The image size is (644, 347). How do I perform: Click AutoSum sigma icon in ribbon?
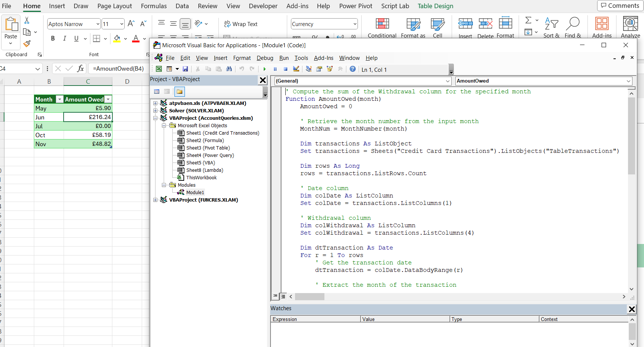pyautogui.click(x=528, y=20)
